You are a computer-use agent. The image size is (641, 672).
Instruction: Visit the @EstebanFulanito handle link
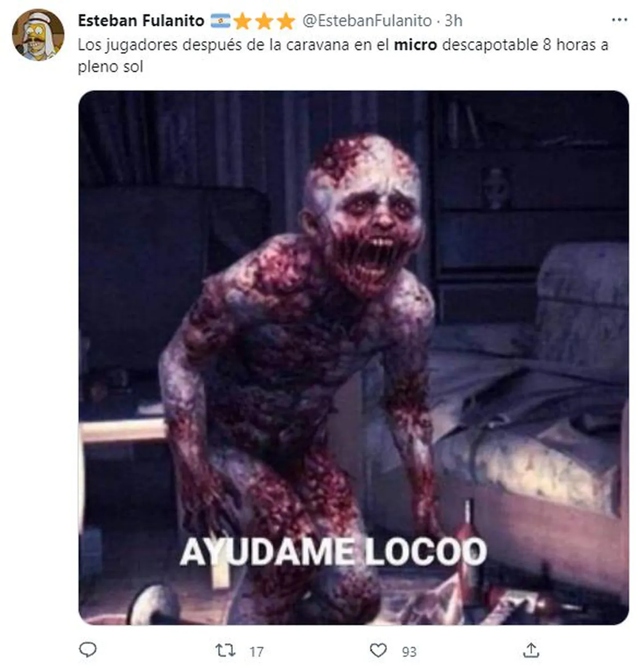[367, 21]
